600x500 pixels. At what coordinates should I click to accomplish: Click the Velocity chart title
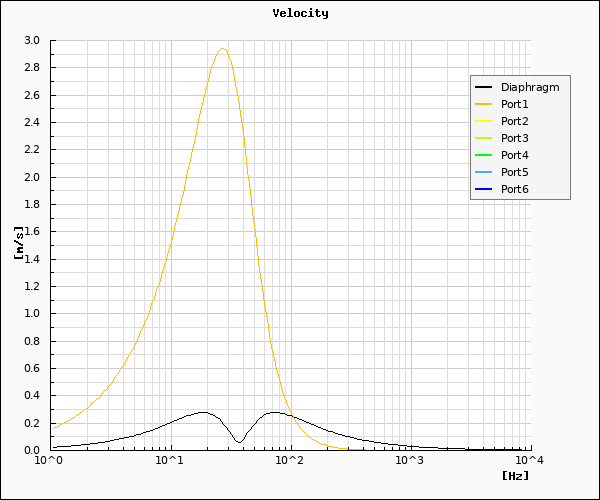300,13
